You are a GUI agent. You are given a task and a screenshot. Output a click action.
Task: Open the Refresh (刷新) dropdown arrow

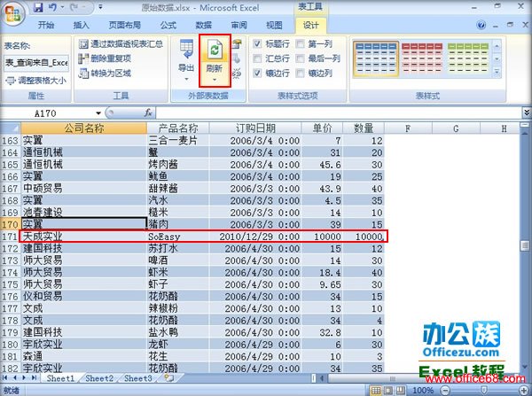(x=215, y=80)
